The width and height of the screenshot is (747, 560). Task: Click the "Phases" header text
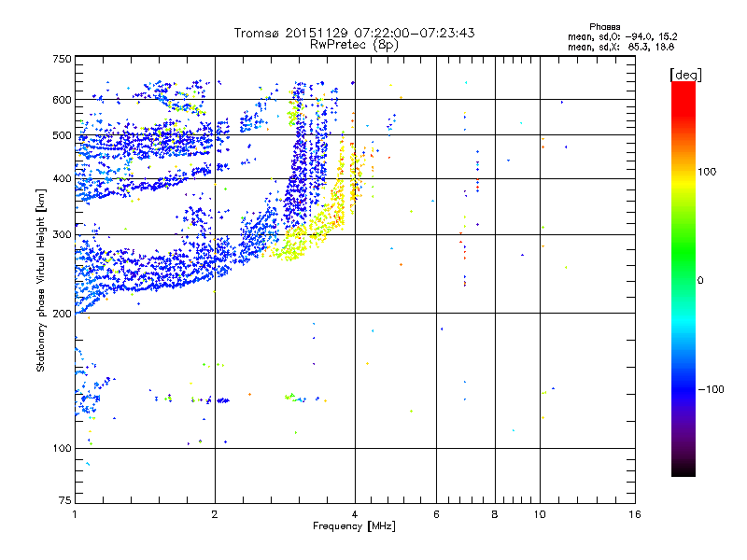coord(604,27)
